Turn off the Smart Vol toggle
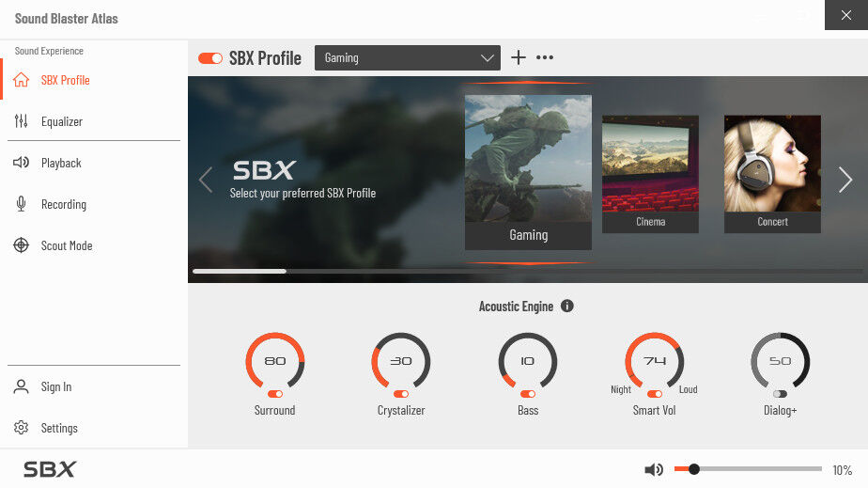The height and width of the screenshot is (488, 868). coord(655,394)
